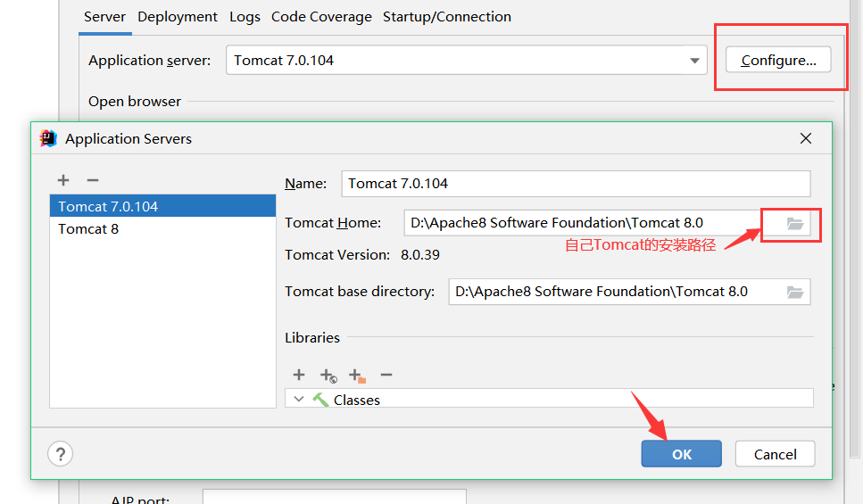Remove the selected library using the Libraries minus icon
This screenshot has height=504, width=863.
pos(386,375)
